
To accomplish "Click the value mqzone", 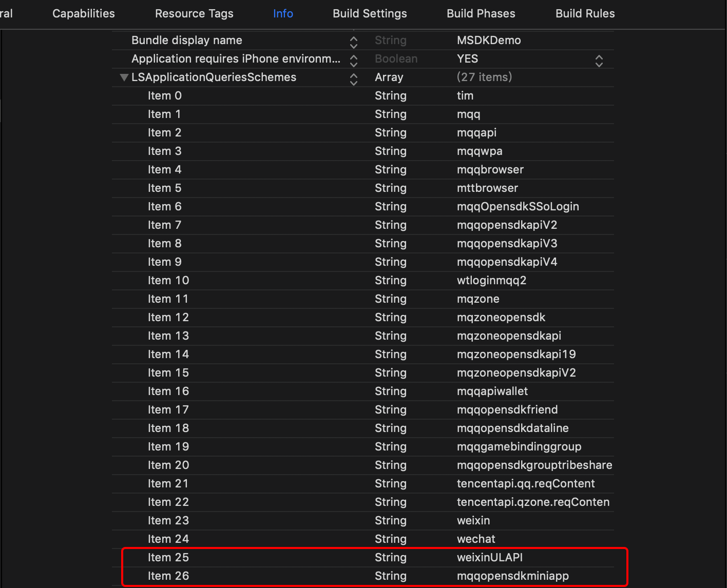I will point(478,299).
